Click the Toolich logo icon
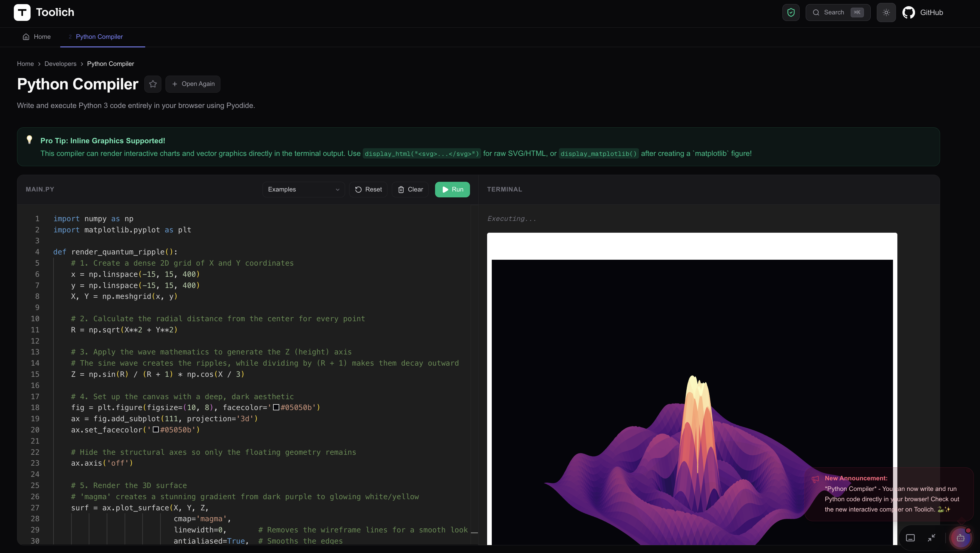 coord(22,13)
